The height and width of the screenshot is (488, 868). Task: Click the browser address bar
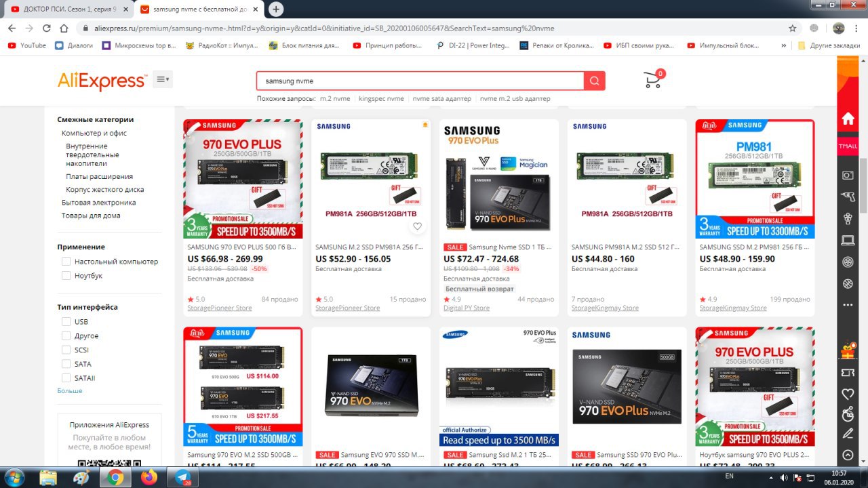click(434, 28)
